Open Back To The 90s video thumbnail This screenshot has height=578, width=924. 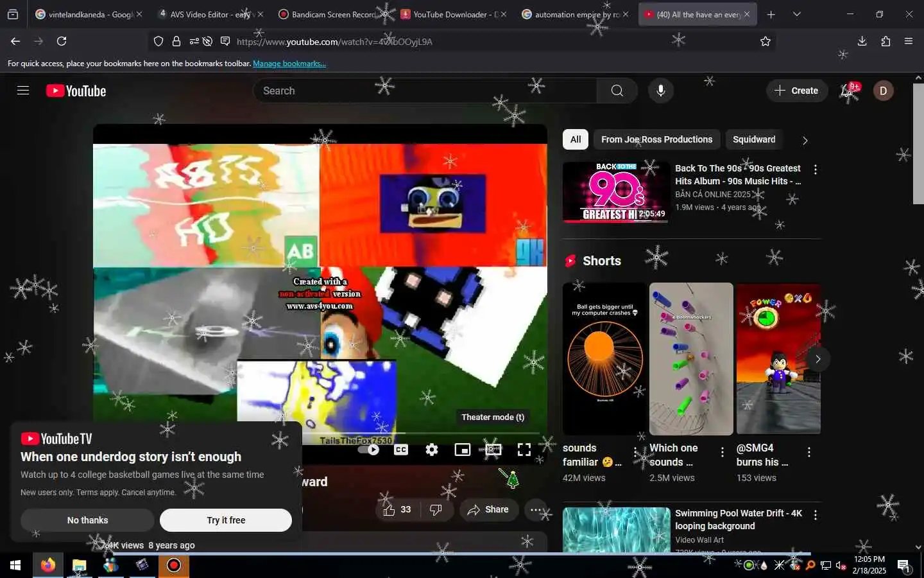(x=616, y=192)
